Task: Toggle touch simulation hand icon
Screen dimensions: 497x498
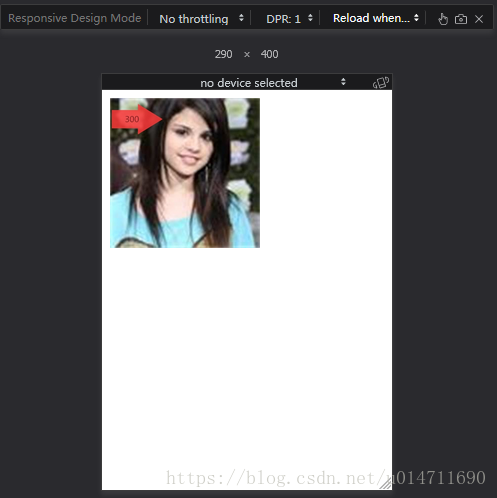Action: [443, 19]
